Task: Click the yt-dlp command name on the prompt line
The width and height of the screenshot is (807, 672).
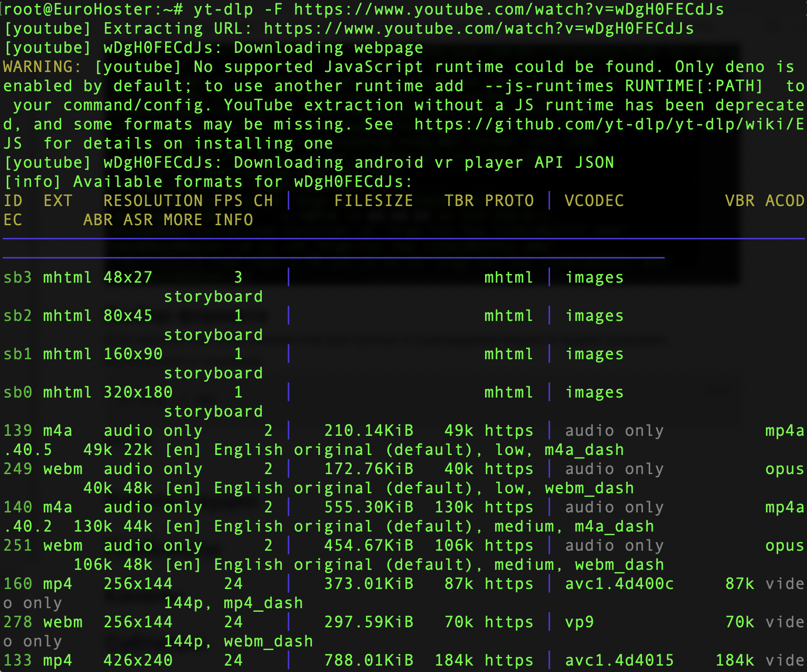Action: [223, 9]
